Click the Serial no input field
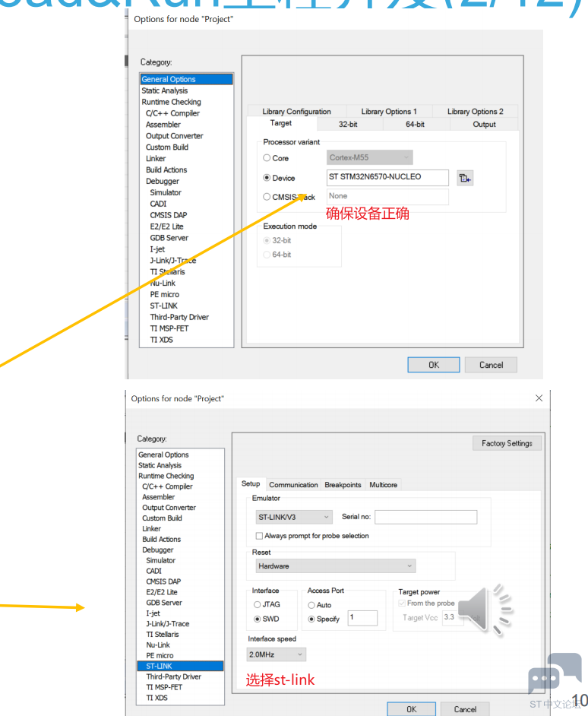This screenshot has height=716, width=588. (x=425, y=517)
